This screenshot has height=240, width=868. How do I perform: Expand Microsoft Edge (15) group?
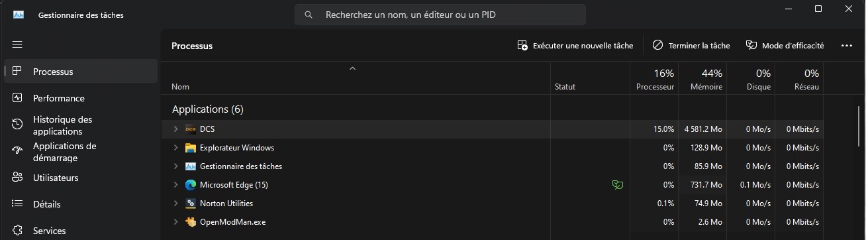(175, 185)
